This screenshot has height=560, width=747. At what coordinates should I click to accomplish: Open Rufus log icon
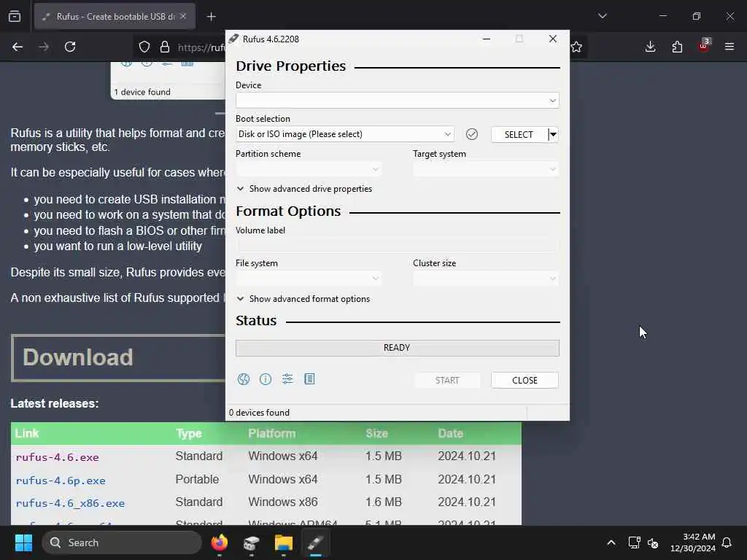309,379
